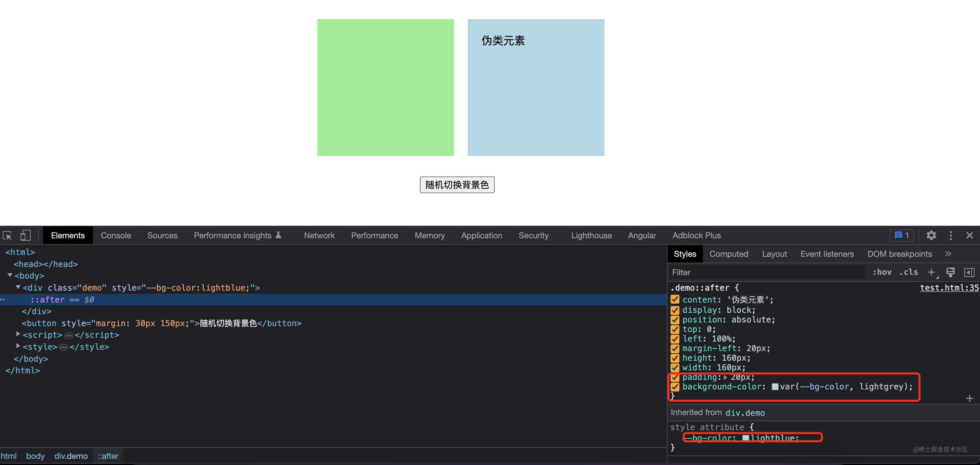Screen dimensions: 980x465
Task: Click the --bg-color variable reference
Action: click(x=824, y=387)
